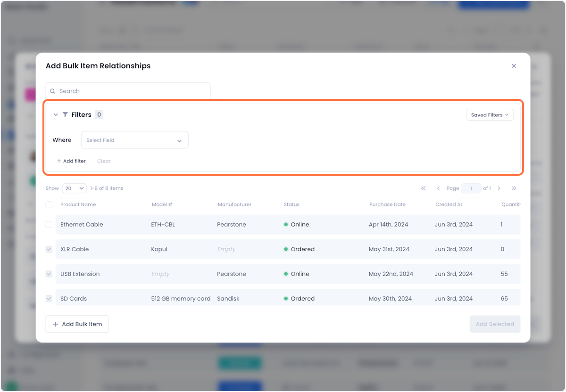Sort by Status column header
566x392 pixels.
click(291, 204)
